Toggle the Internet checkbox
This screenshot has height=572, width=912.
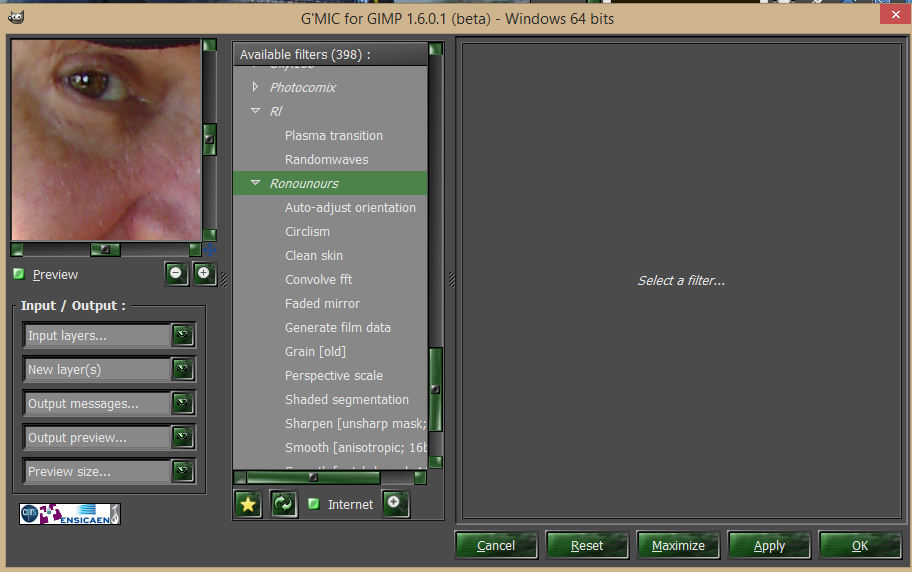pos(314,504)
